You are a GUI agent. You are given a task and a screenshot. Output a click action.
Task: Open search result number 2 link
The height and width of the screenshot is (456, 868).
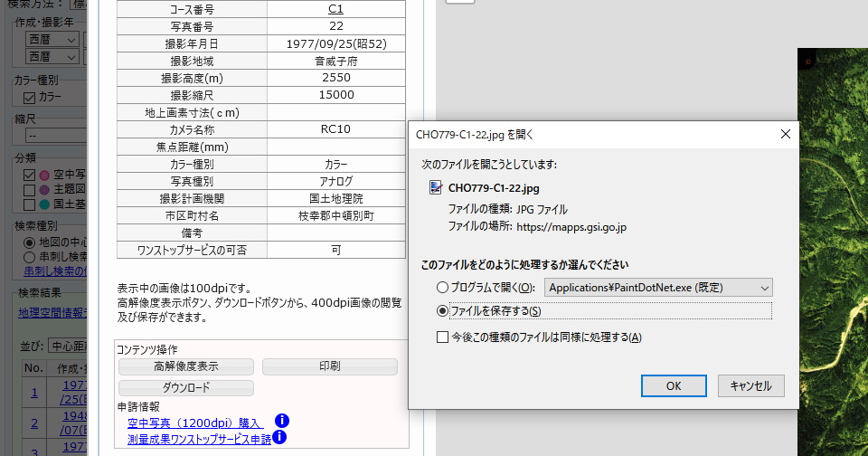tap(34, 423)
